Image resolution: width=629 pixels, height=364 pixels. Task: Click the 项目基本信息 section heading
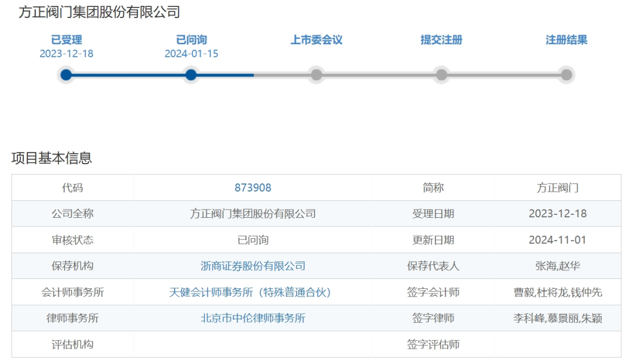coord(52,158)
